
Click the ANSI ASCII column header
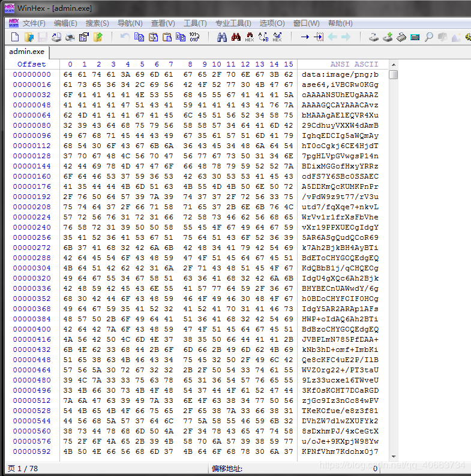tap(354, 64)
